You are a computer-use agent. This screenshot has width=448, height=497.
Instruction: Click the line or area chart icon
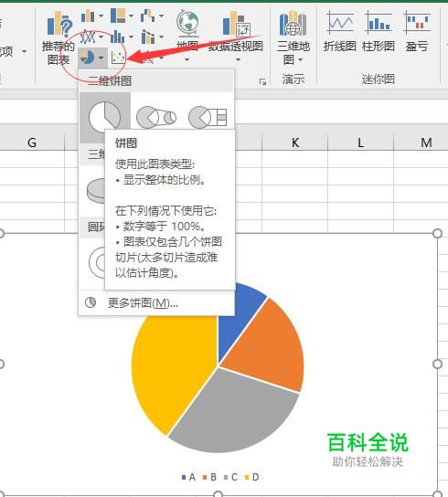click(x=88, y=37)
